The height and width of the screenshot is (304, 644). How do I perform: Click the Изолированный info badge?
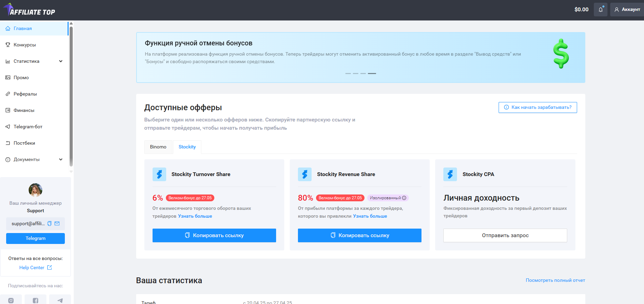coord(388,198)
